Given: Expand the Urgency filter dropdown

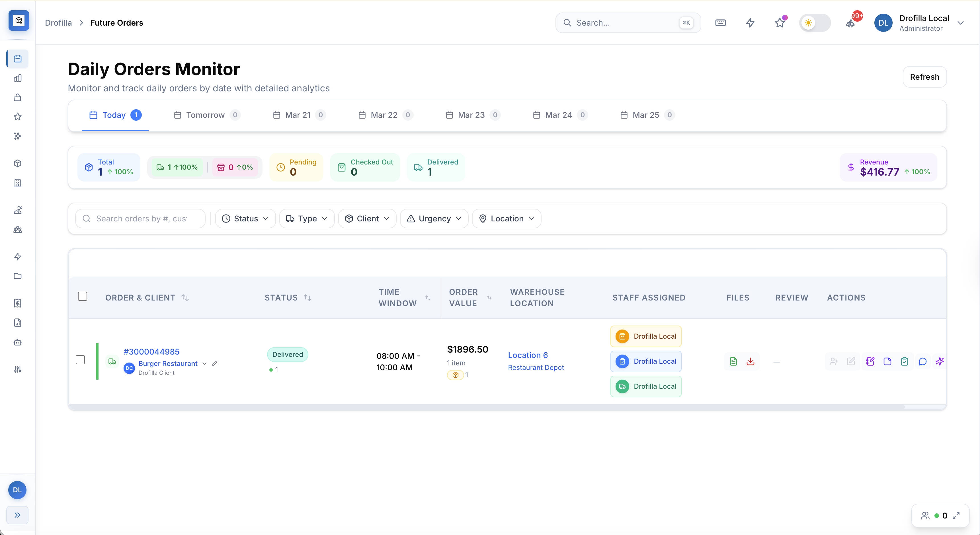Looking at the screenshot, I should (434, 218).
